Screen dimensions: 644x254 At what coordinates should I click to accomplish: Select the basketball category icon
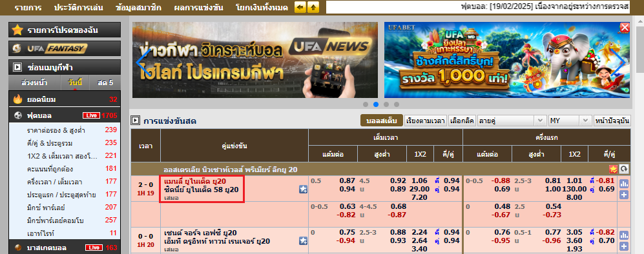point(17,248)
